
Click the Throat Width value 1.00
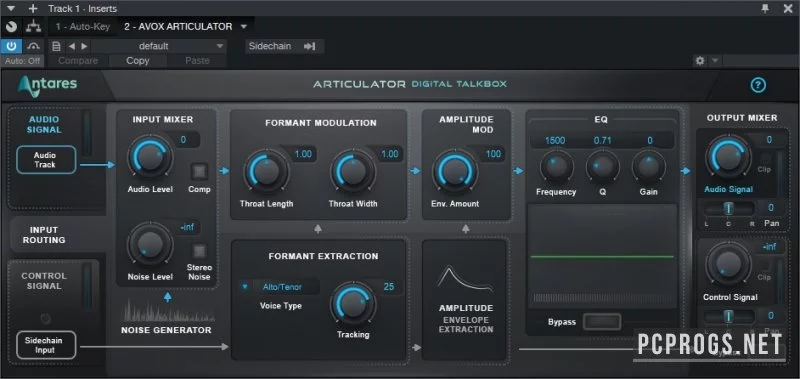(390, 154)
